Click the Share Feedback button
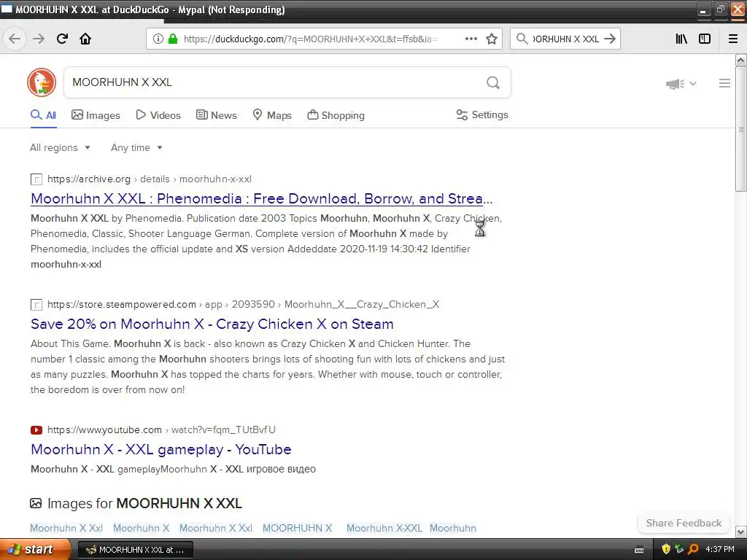 (684, 523)
